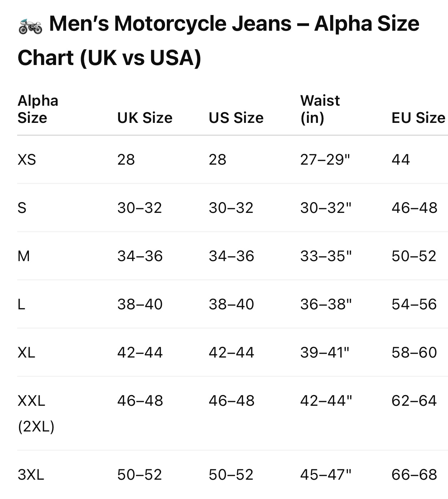Click the XXL (2XL) size label

pyautogui.click(x=36, y=413)
